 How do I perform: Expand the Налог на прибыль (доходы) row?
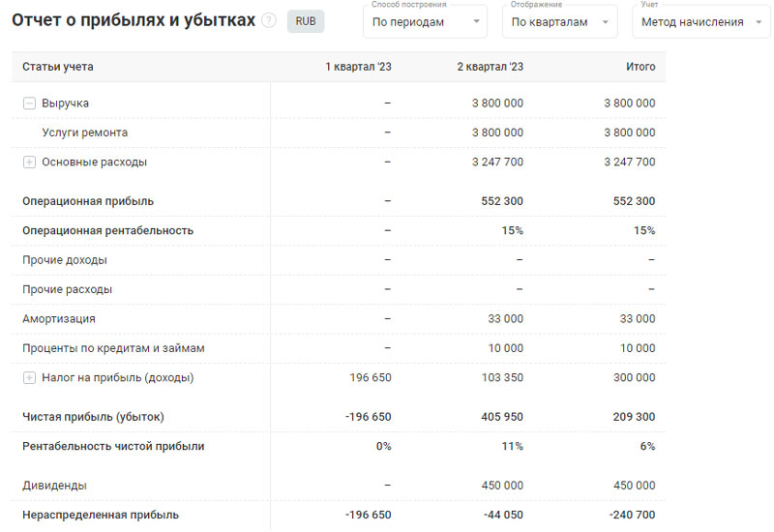pos(29,377)
